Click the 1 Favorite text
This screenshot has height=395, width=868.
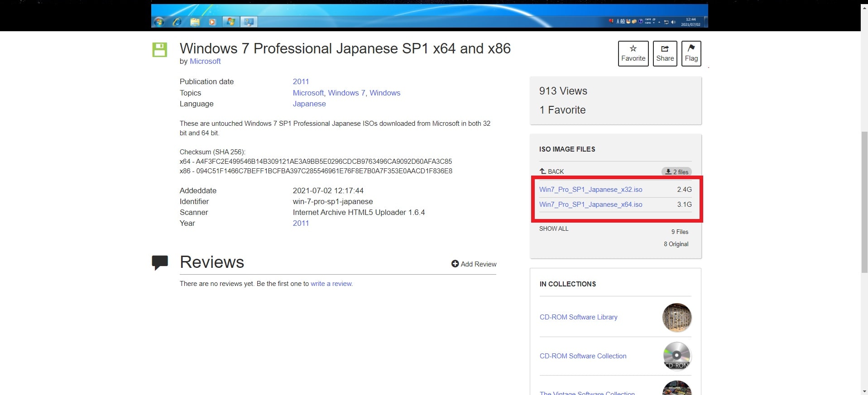coord(562,110)
